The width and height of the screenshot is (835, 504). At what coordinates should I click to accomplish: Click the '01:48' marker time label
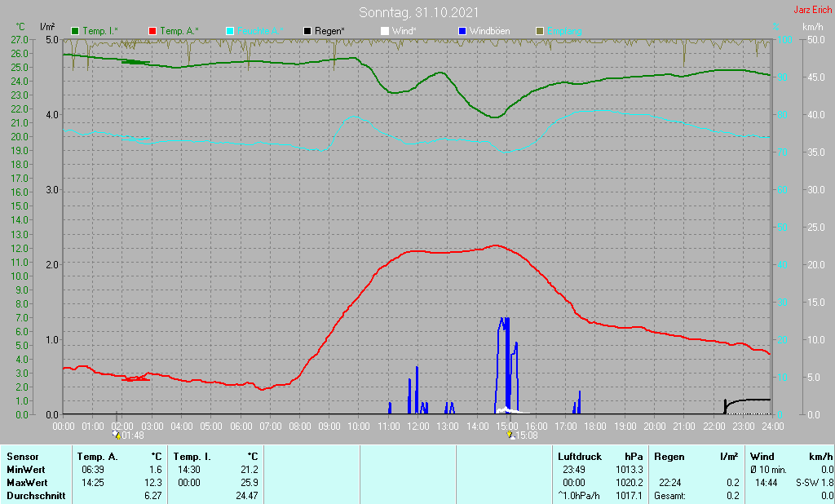click(133, 435)
